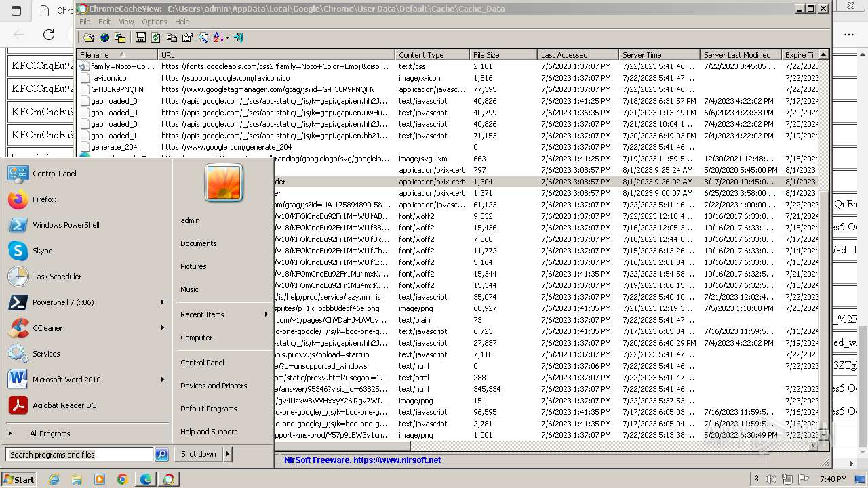Launch Windows PowerShell from the Start menu
Viewport: 868px width, 488px height.
[86, 225]
